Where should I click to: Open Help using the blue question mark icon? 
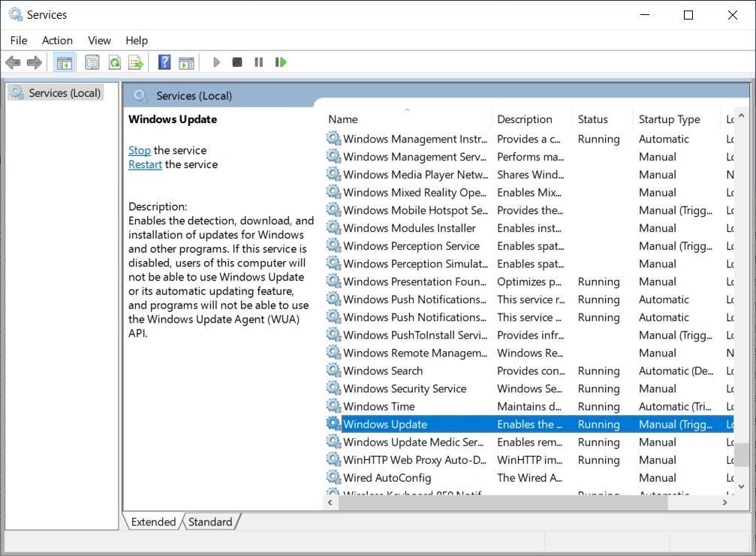(x=164, y=62)
